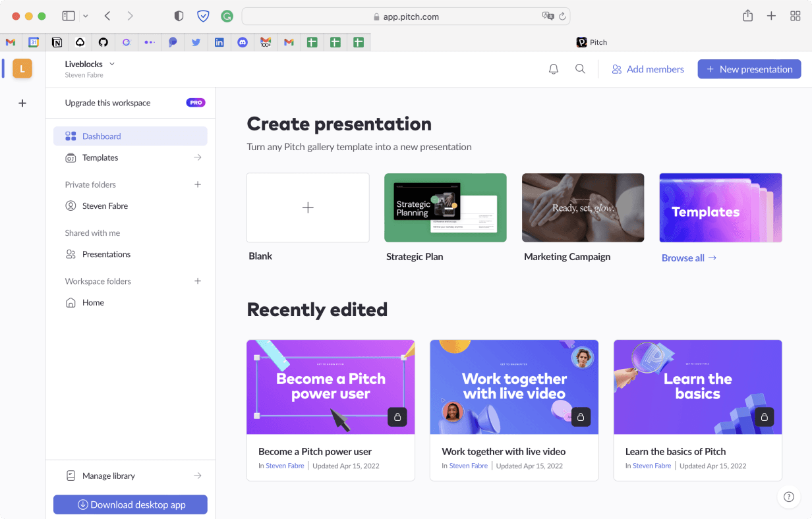Expand Manage library with its arrow

(197, 475)
